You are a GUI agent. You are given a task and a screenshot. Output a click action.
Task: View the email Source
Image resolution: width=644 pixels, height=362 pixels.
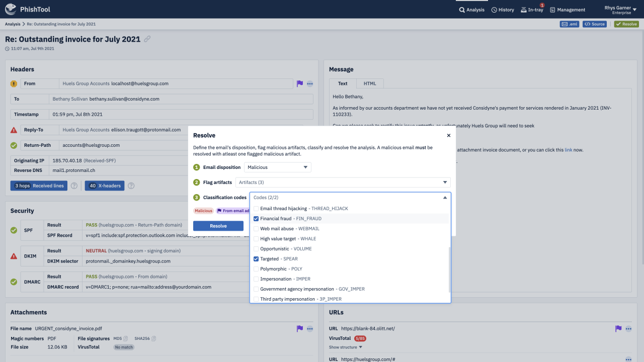[x=594, y=24]
